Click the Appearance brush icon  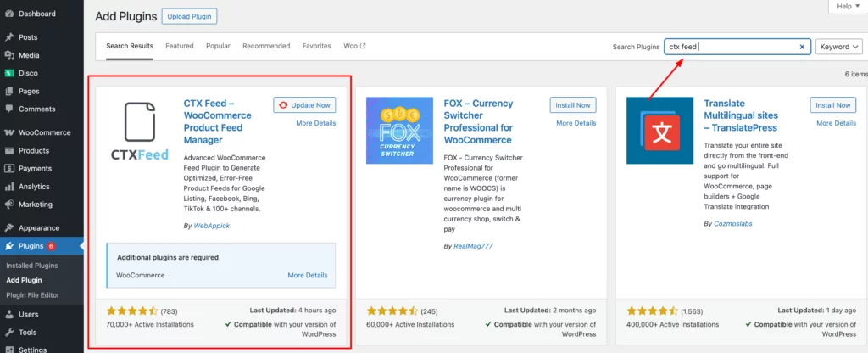tap(8, 227)
